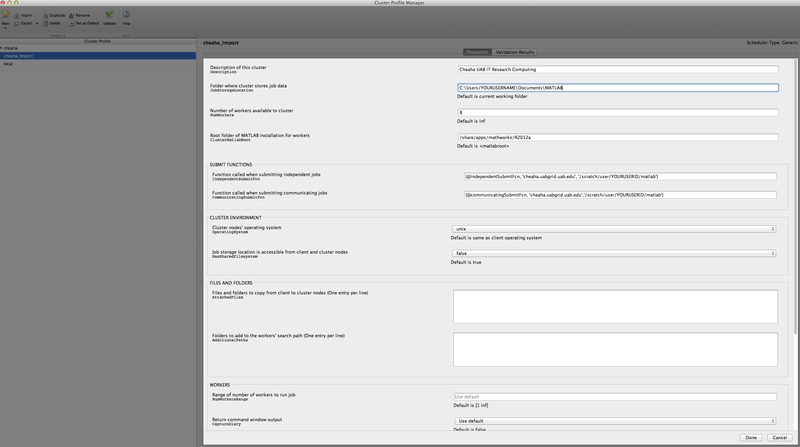Click the Set as Default icon
Image resolution: width=800 pixels, height=447 pixels.
click(x=80, y=22)
